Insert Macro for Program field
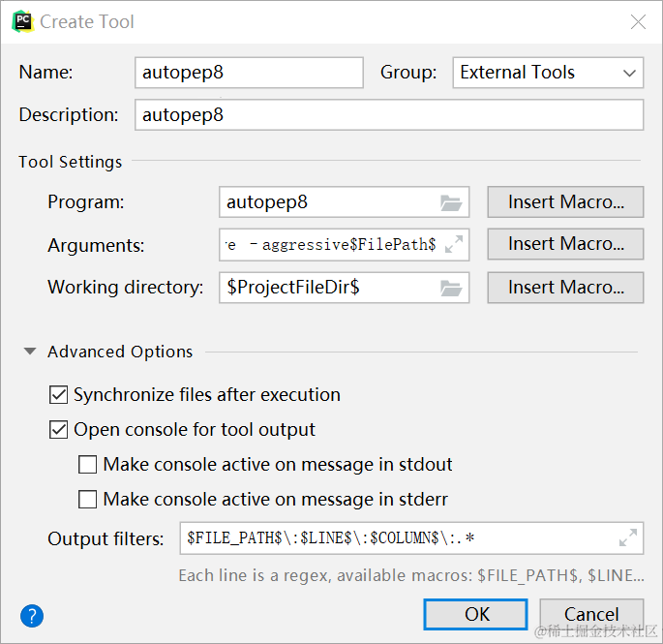The height and width of the screenshot is (644, 663). [565, 201]
